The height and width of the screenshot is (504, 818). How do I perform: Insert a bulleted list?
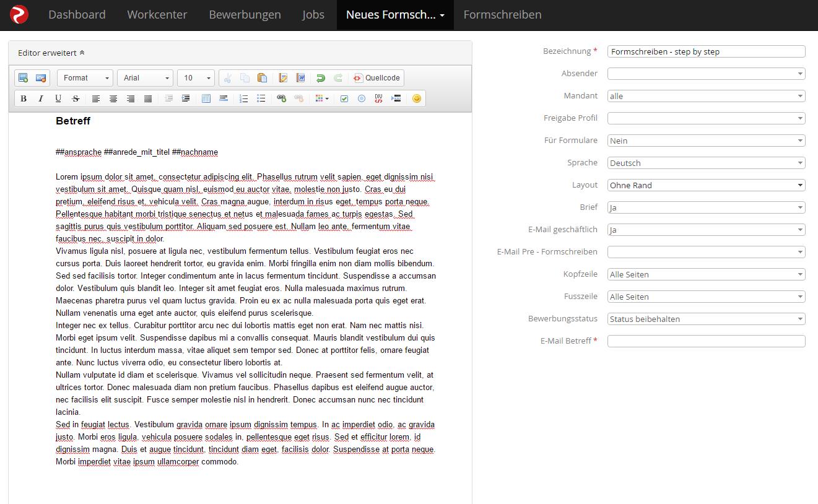[x=261, y=98]
